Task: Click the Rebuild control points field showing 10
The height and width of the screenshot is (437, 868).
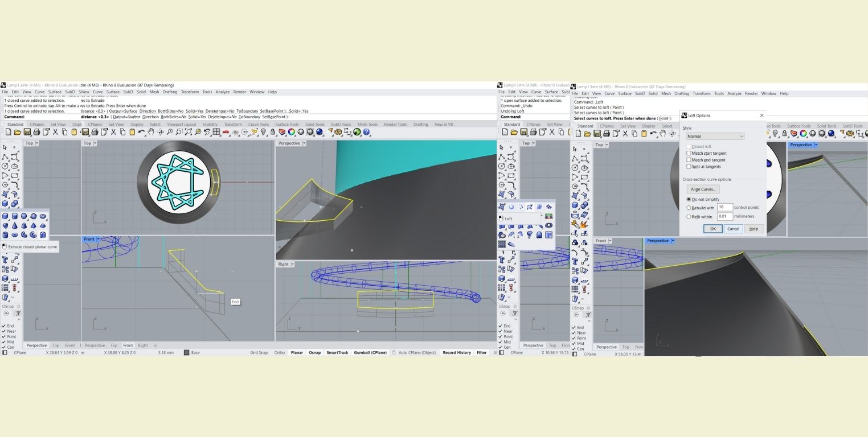Action: tap(725, 207)
